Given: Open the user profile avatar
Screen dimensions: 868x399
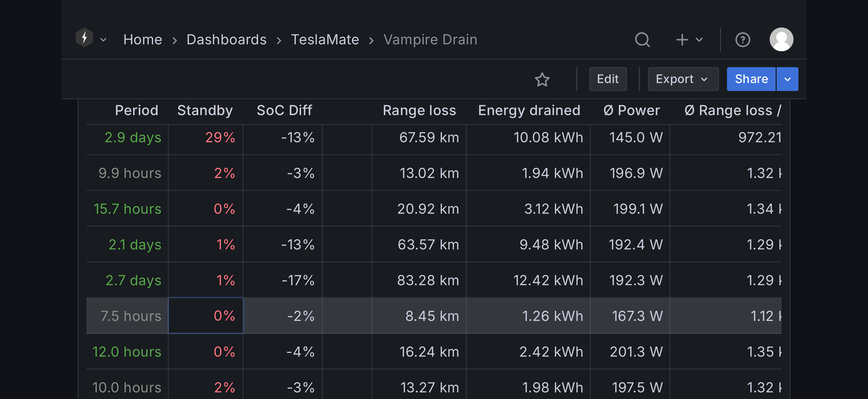Looking at the screenshot, I should click(781, 39).
